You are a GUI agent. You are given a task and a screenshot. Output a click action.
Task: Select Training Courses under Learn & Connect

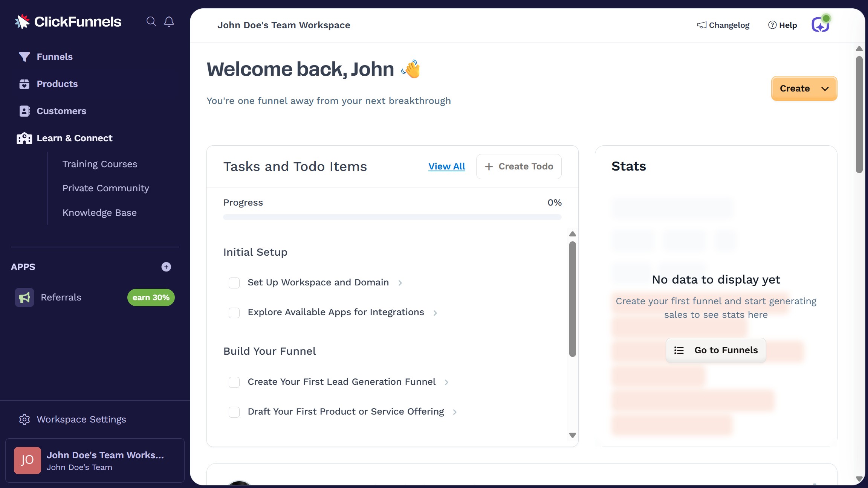pyautogui.click(x=99, y=164)
